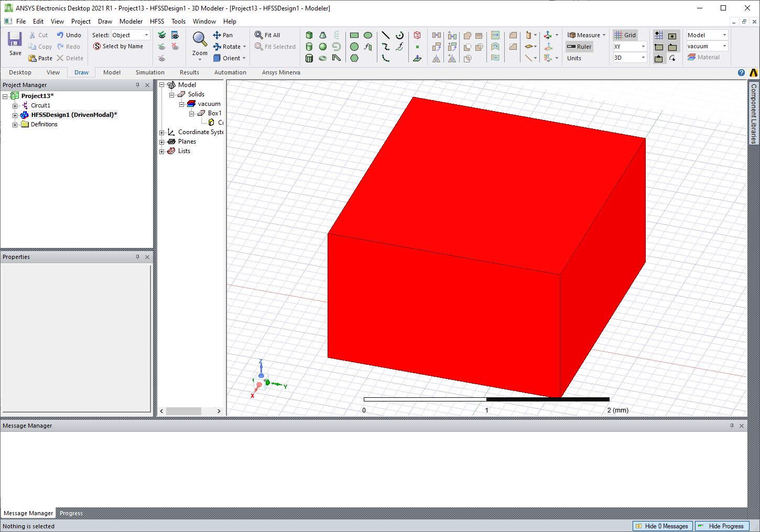Switch to the Simulation ribbon tab
Image resolution: width=760 pixels, height=532 pixels.
click(x=150, y=72)
